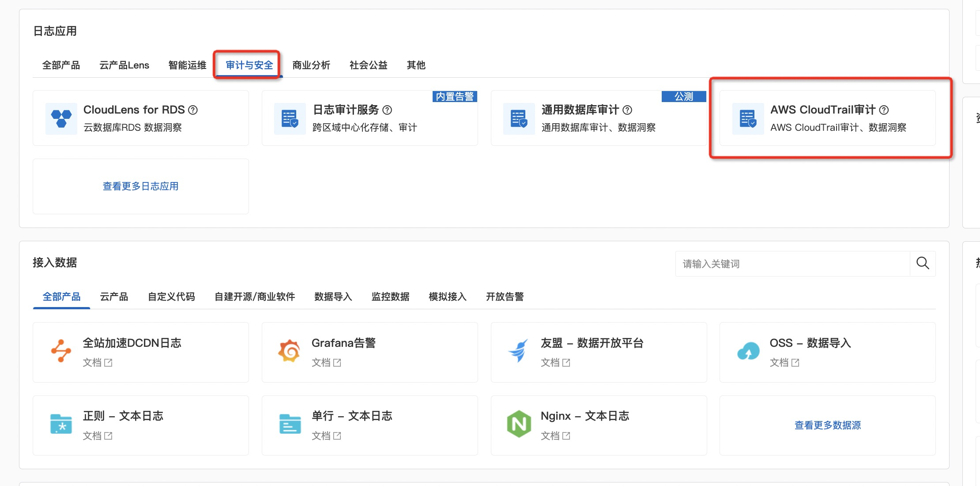Click the 通用数据库审计 document icon
The width and height of the screenshot is (980, 486).
coord(519,118)
